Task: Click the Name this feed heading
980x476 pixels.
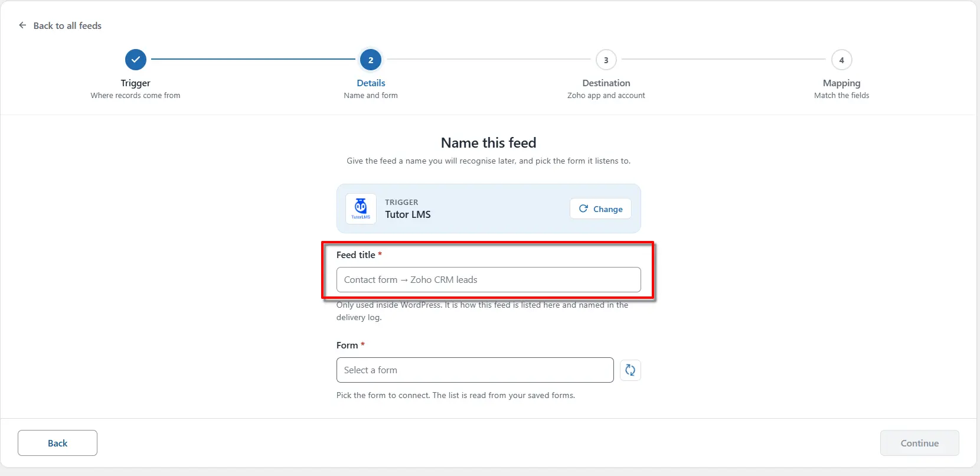Action: click(x=488, y=142)
